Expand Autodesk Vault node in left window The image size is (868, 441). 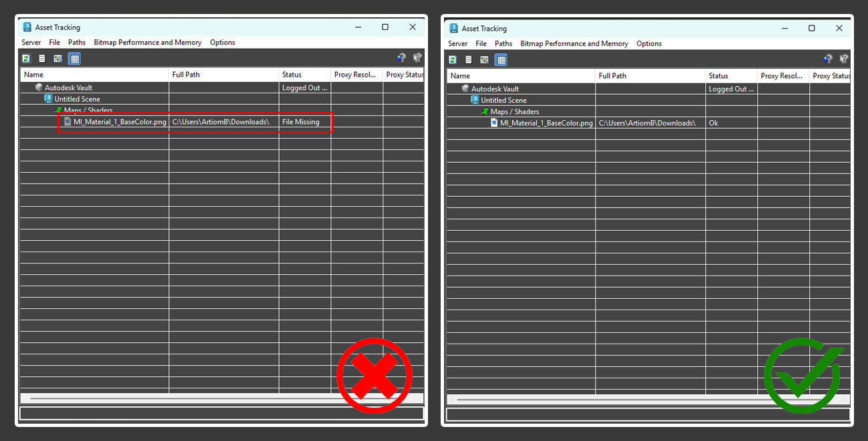point(67,87)
